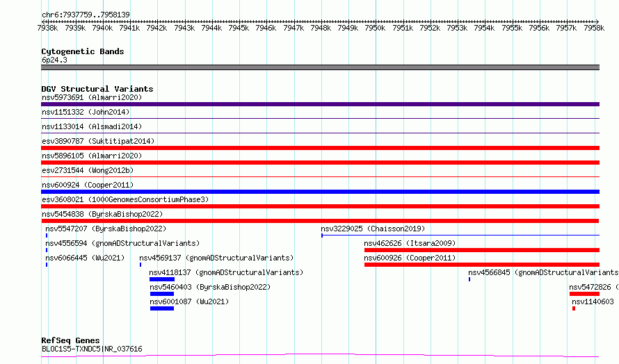Select the nsv1133014 (Alsmadi2014) variant label

tap(92, 126)
